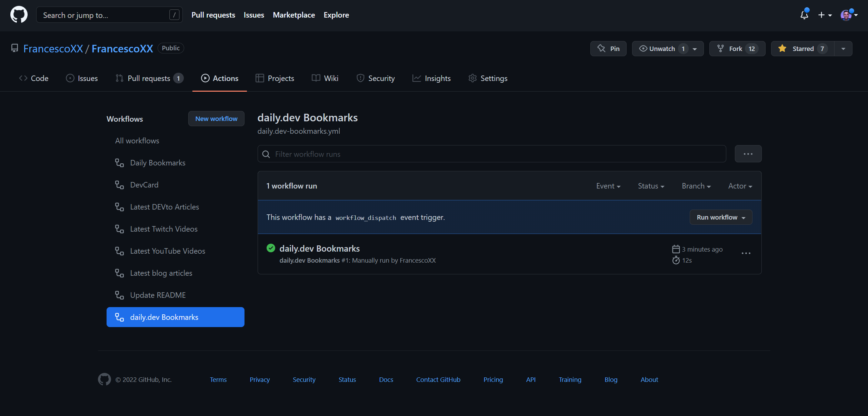Click Explore in top navigation
Viewport: 868px width, 416px height.
[336, 15]
